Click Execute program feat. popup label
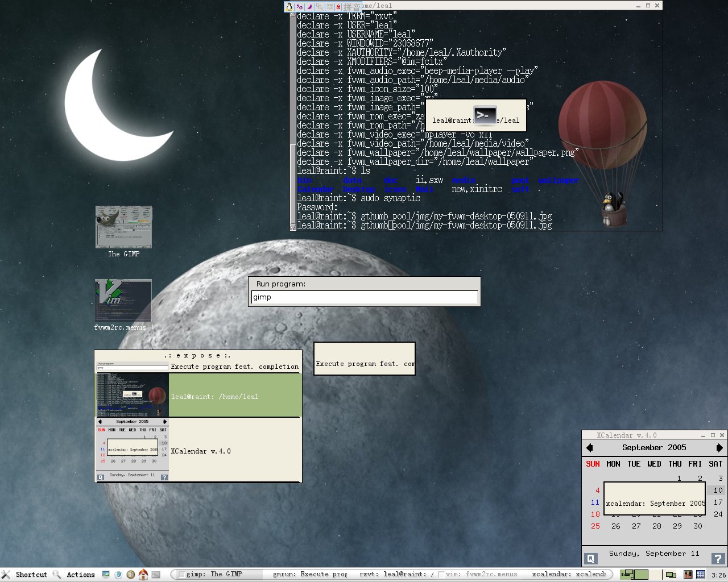The width and height of the screenshot is (728, 582). (x=365, y=364)
